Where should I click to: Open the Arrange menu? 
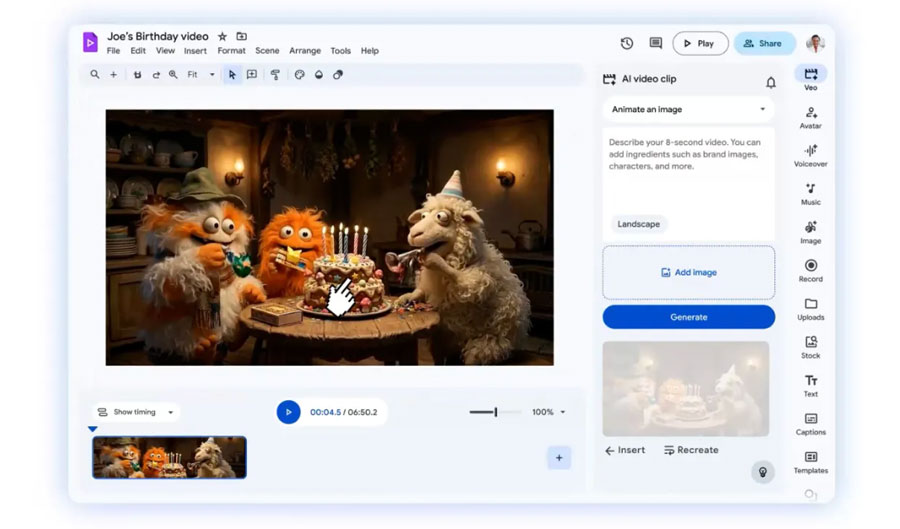click(305, 51)
